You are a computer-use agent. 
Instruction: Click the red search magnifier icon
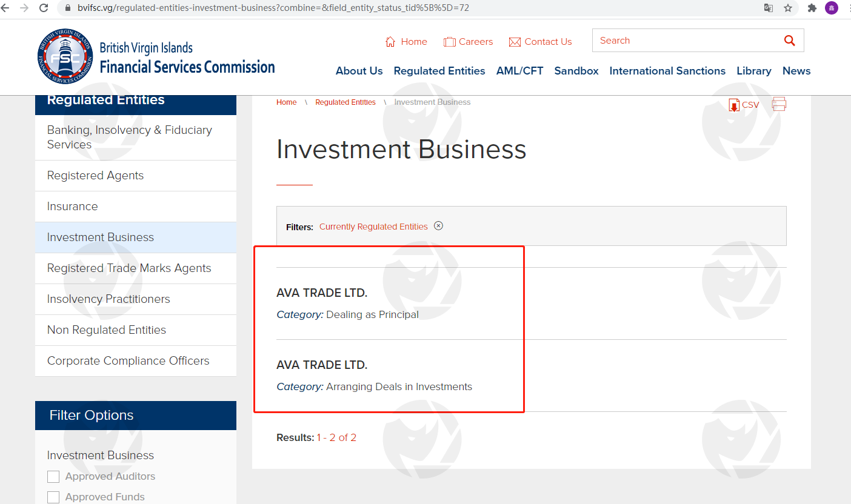coord(789,41)
